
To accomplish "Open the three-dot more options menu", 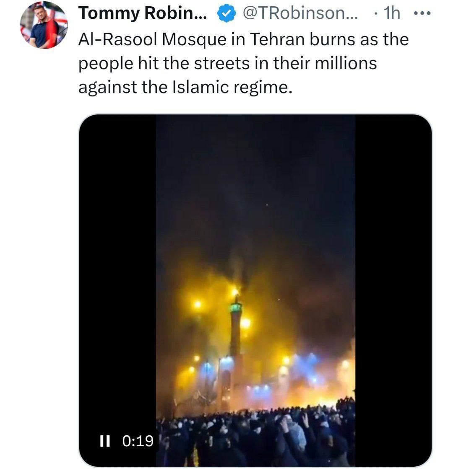I will tap(422, 13).
